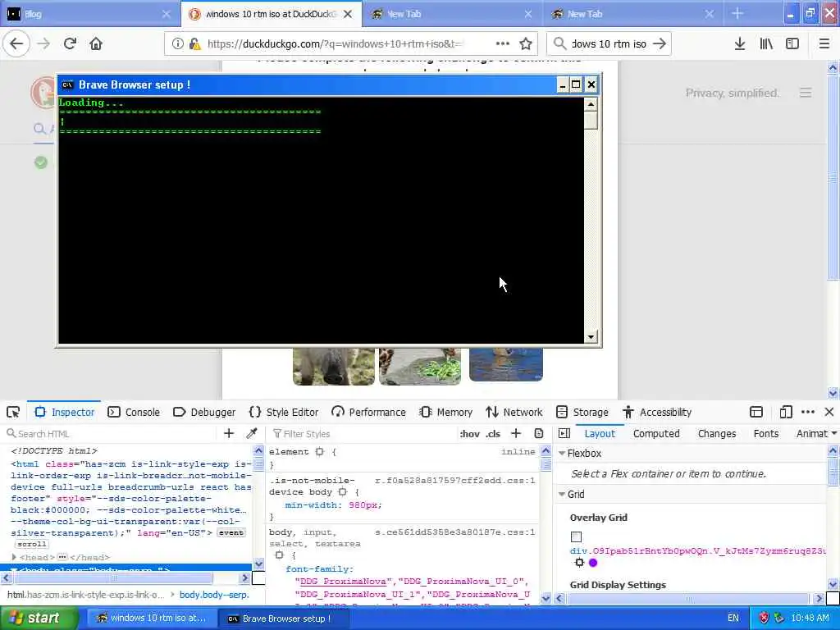The width and height of the screenshot is (840, 630).
Task: Open Library bookshelf icon
Action: (766, 44)
